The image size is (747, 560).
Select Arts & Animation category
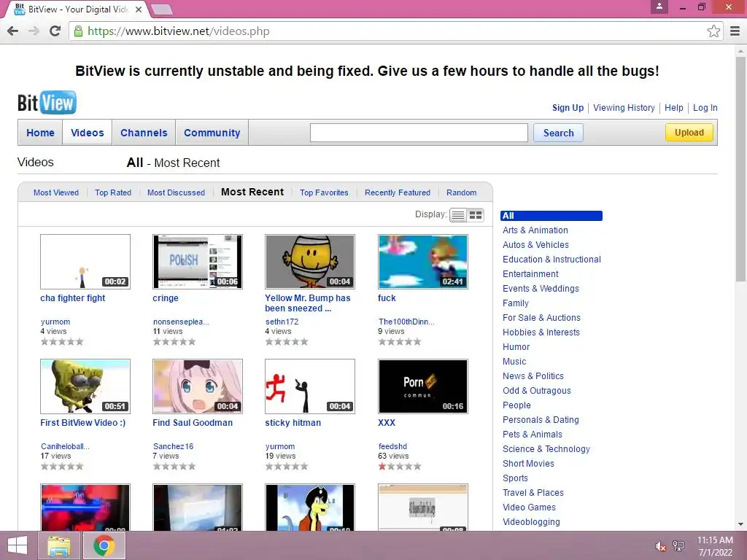pyautogui.click(x=535, y=230)
